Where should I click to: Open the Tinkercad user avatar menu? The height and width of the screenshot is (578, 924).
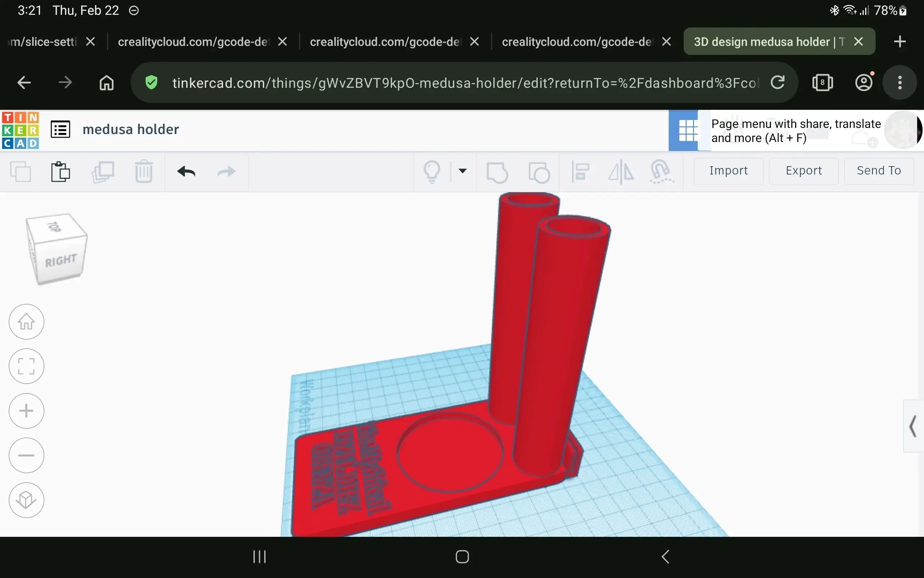903,130
